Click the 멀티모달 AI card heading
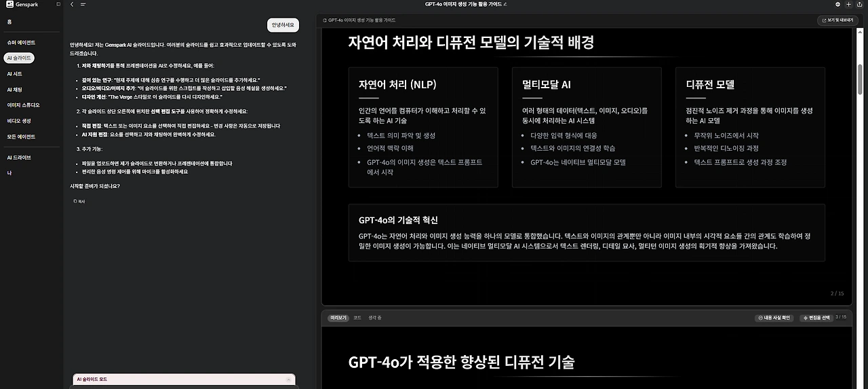868x389 pixels. pos(547,85)
